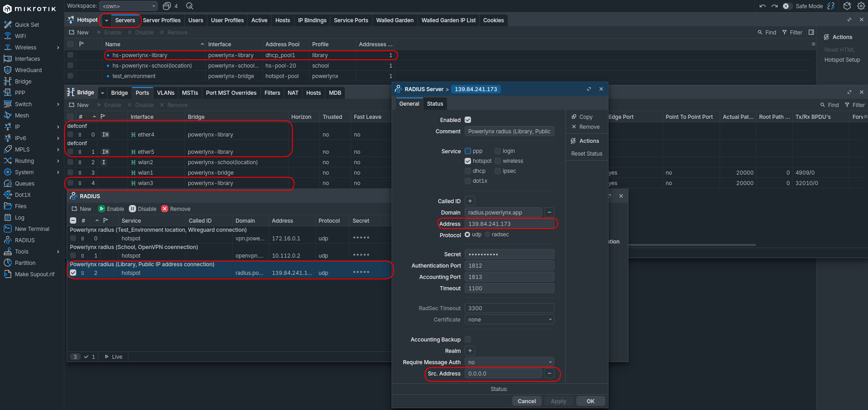The width and height of the screenshot is (868, 410).
Task: Click the OK button
Action: (590, 401)
